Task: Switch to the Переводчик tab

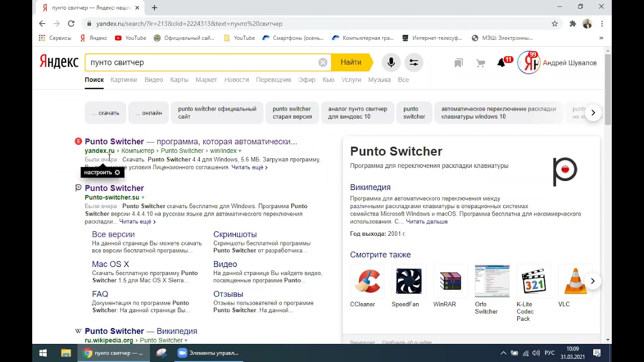Action: pyautogui.click(x=274, y=80)
